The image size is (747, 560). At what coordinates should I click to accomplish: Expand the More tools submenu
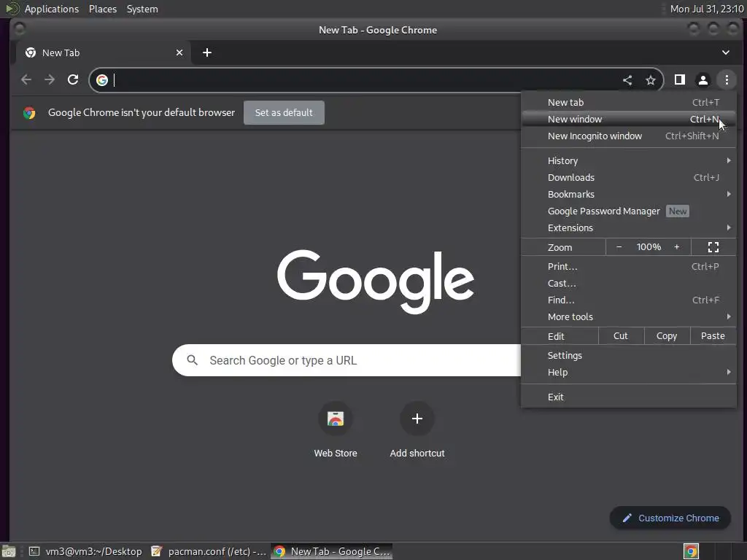629,316
